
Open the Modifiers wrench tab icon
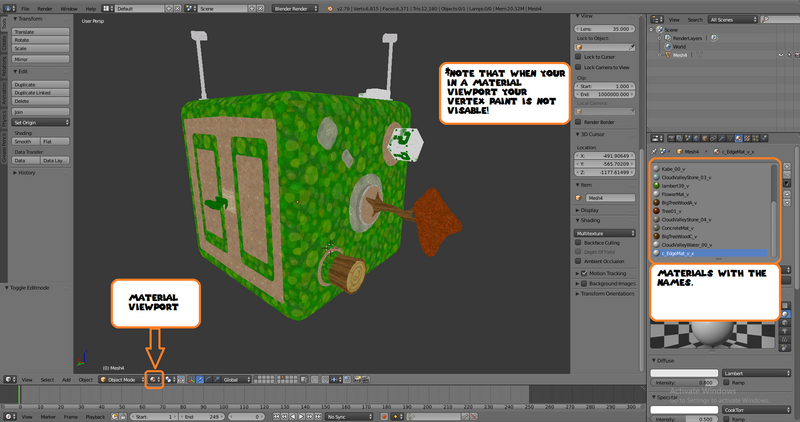point(721,138)
